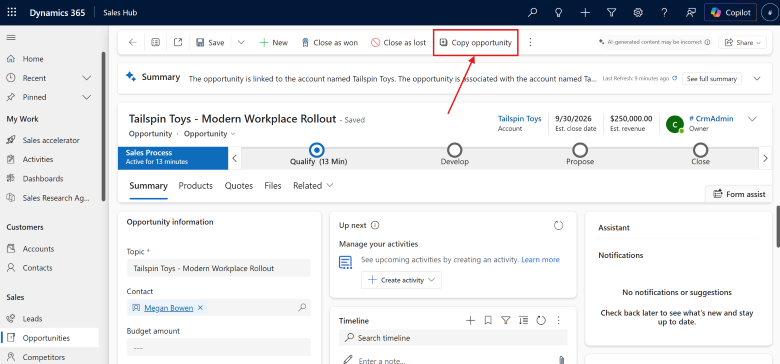This screenshot has height=364, width=780.
Task: Collapse the Summary card chevron
Action: click(x=757, y=79)
